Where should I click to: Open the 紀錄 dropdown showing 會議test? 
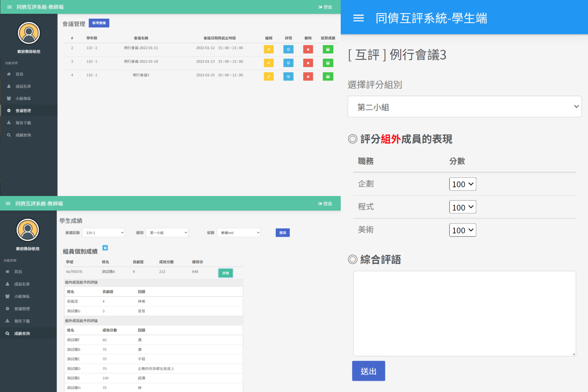tap(239, 233)
